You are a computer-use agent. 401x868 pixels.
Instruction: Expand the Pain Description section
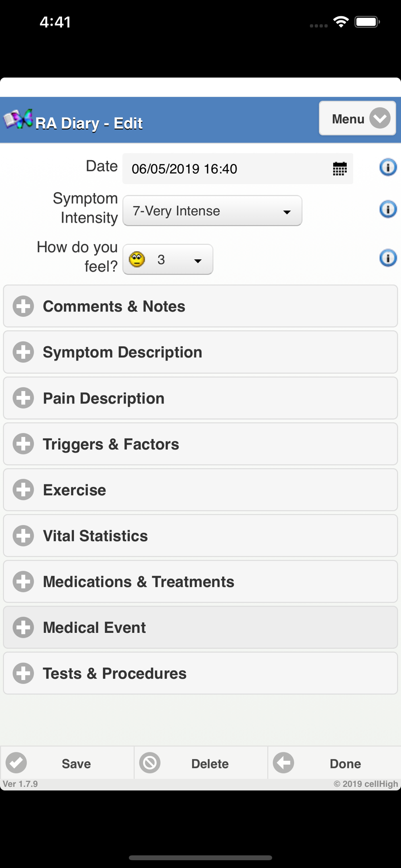(200, 398)
